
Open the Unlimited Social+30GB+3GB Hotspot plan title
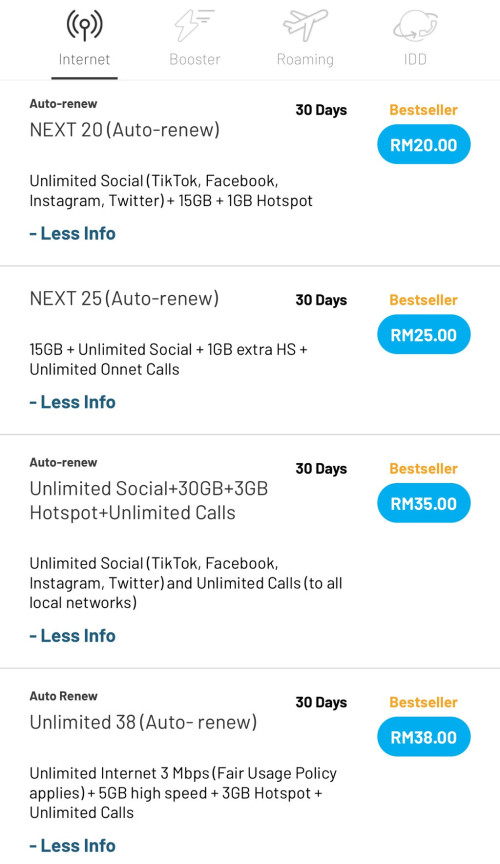[149, 500]
